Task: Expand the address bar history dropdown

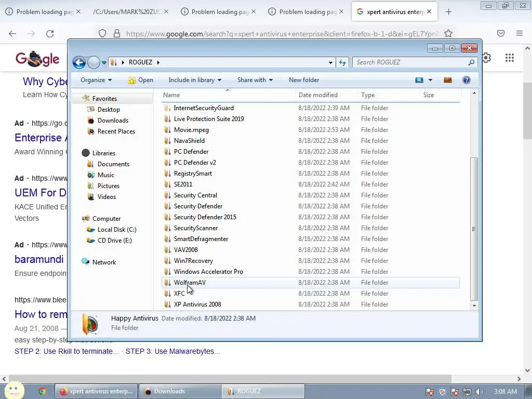Action: [330, 62]
